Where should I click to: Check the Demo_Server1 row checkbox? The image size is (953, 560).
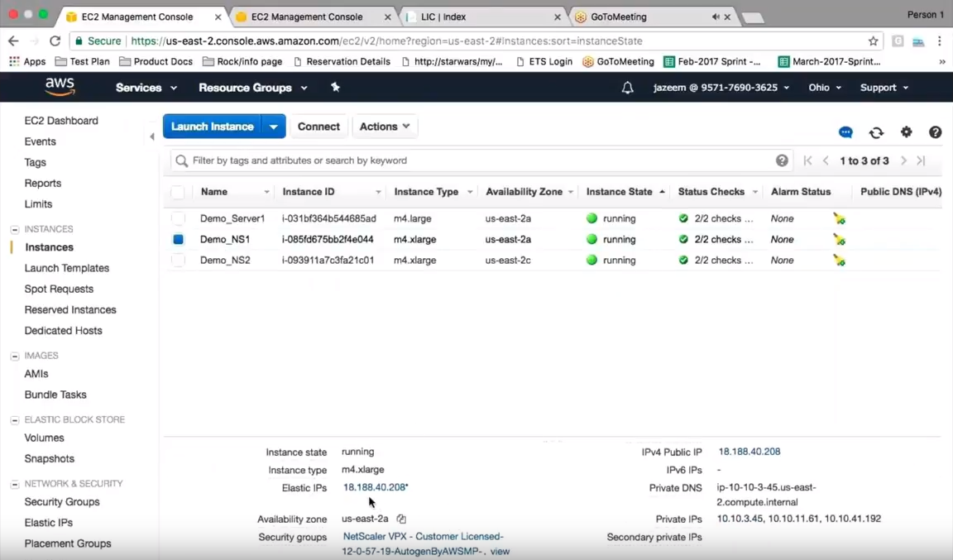point(178,219)
